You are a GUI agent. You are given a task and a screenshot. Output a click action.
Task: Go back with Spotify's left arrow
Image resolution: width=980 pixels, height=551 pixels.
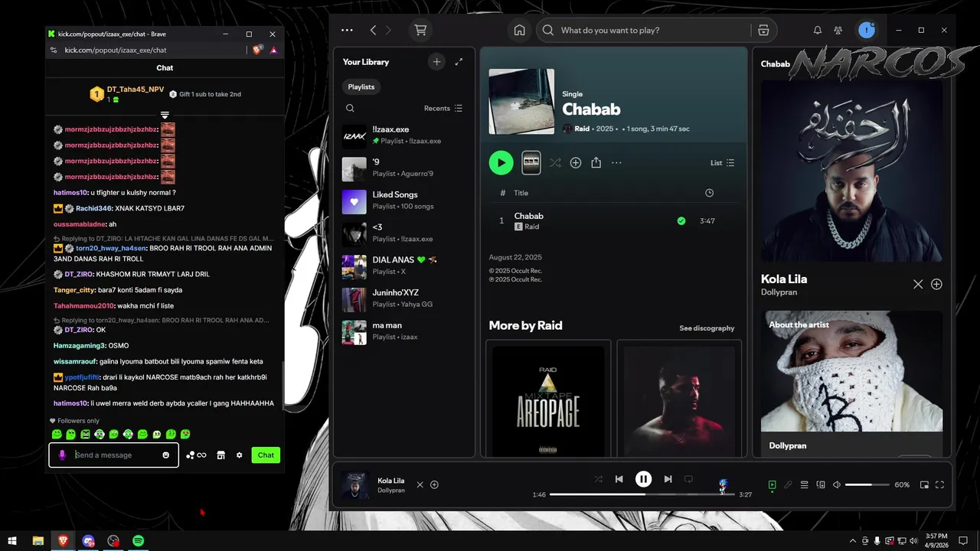coord(373,30)
